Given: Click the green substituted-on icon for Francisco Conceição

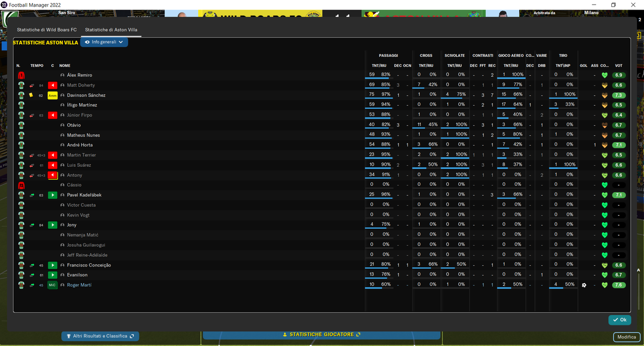Looking at the screenshot, I should (x=52, y=265).
